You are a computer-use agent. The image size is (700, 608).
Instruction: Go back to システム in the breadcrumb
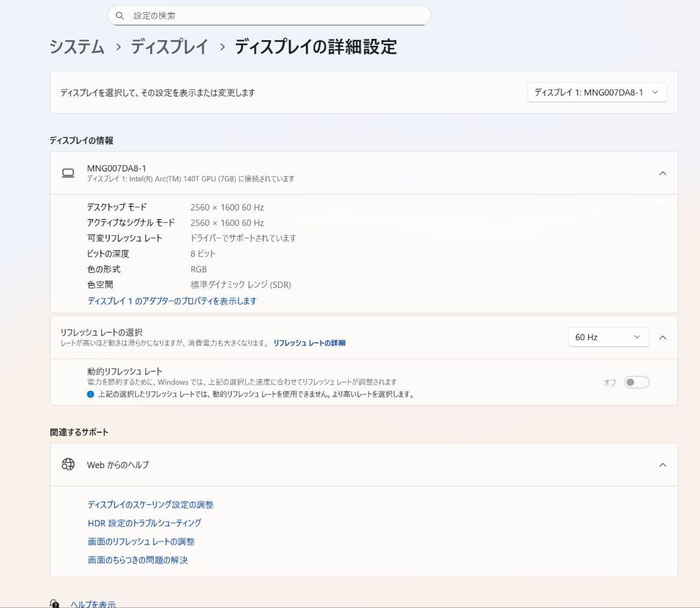[x=76, y=47]
